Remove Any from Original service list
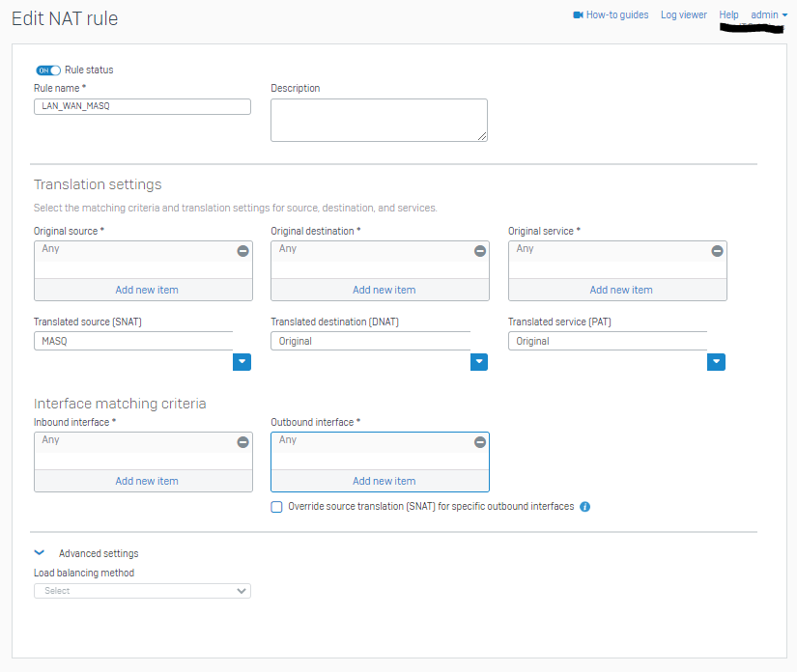 [x=717, y=250]
